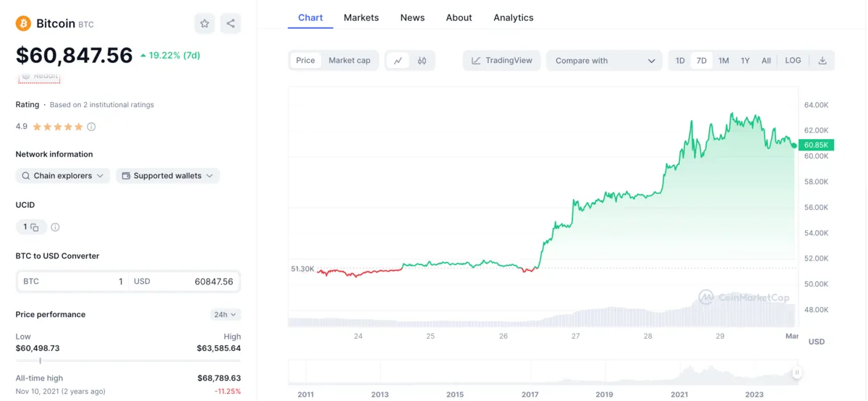This screenshot has height=401, width=868.
Task: Click the 2021 mark on timeline navigator
Action: (679, 394)
